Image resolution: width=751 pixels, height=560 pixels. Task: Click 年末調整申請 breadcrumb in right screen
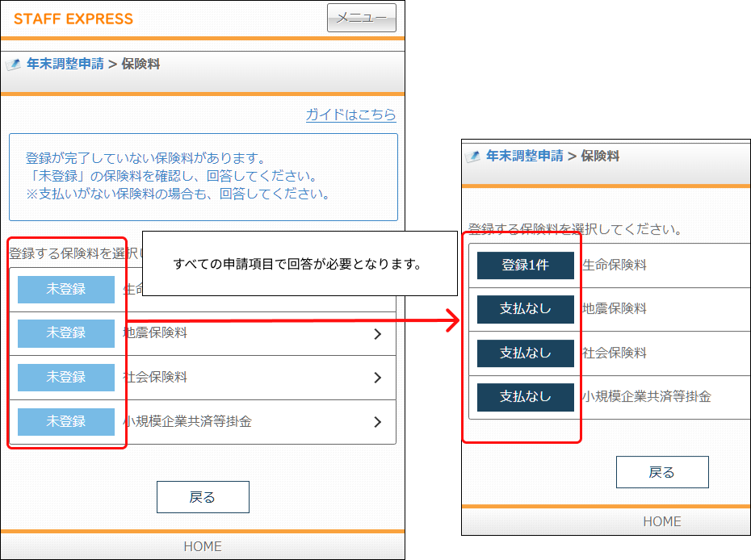tap(524, 156)
